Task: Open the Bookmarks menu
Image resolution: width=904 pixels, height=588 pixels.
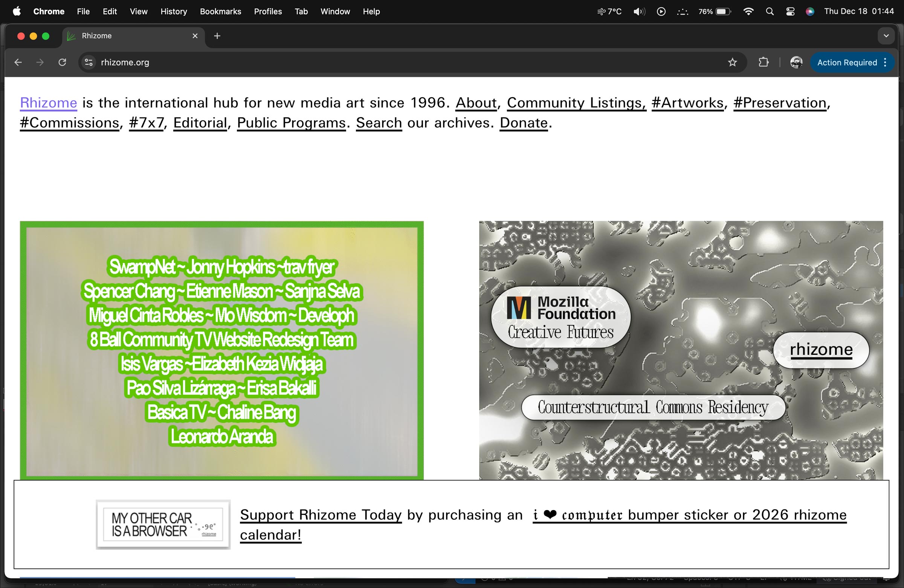Action: coord(220,11)
